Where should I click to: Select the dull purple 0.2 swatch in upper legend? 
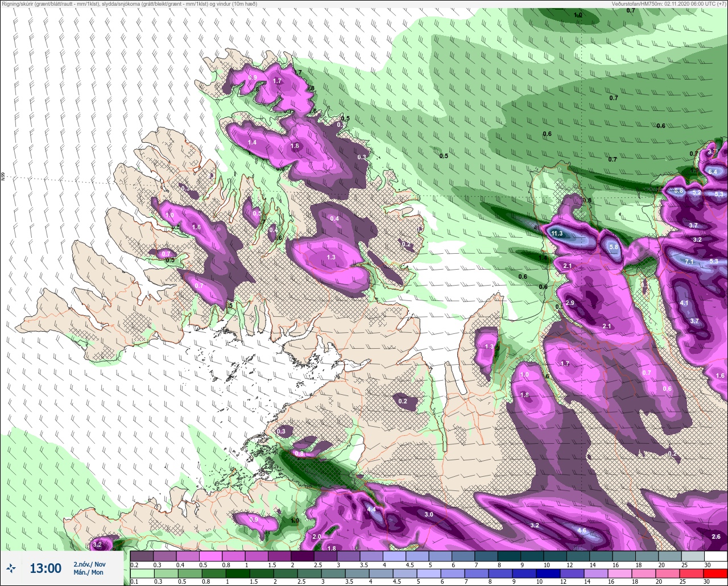click(141, 556)
